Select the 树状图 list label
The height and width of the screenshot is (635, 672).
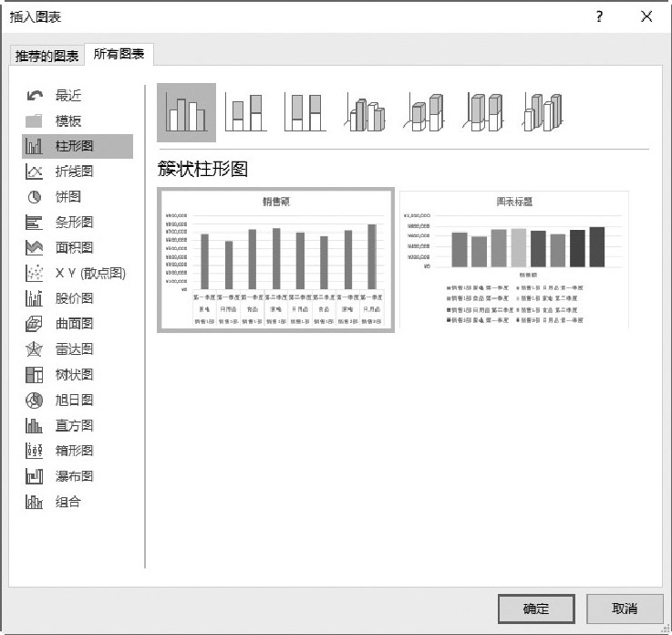tap(74, 375)
